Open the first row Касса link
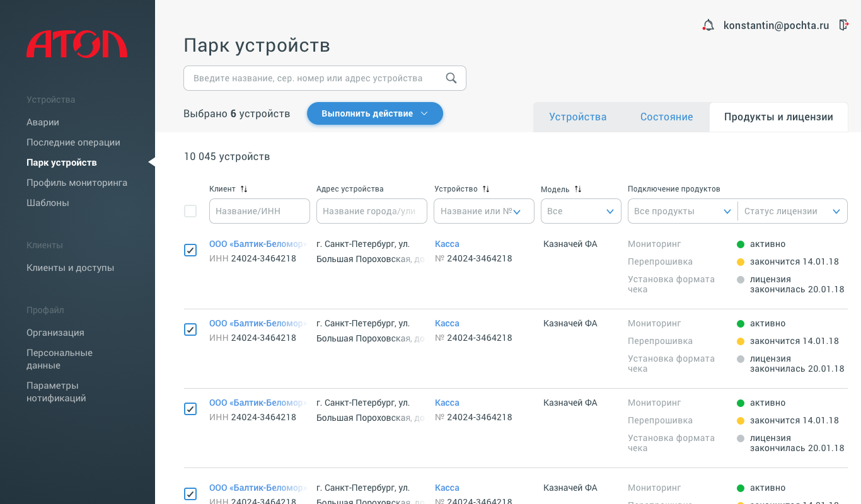The height and width of the screenshot is (504, 861). tap(447, 244)
